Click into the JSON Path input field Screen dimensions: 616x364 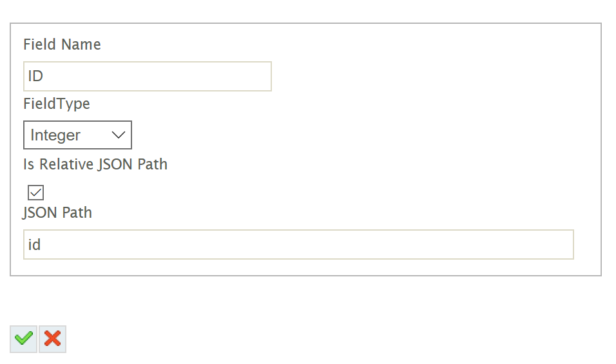pos(298,245)
